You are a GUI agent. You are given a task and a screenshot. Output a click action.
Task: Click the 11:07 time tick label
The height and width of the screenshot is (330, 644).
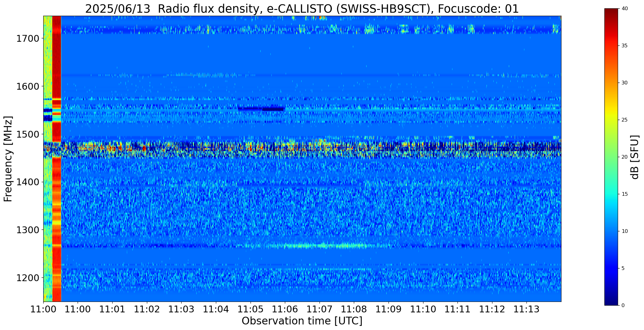(320, 309)
